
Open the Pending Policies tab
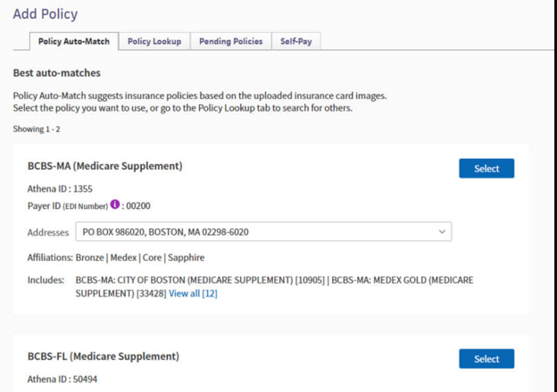tap(231, 41)
